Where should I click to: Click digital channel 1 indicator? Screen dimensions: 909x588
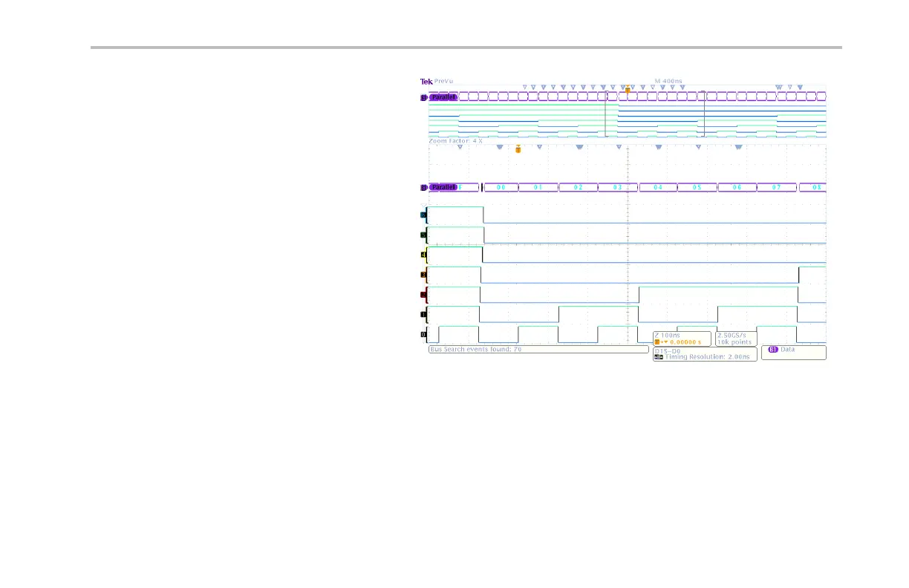coord(424,315)
